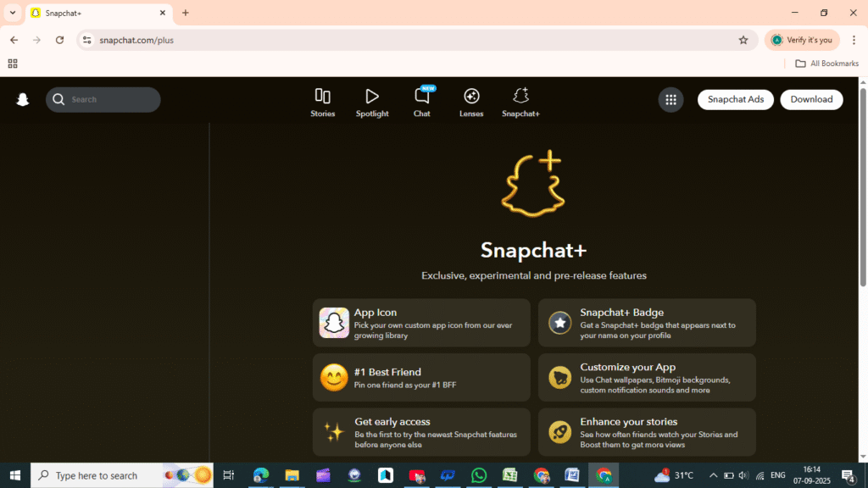
Task: Open a new browser tab
Action: 185,13
